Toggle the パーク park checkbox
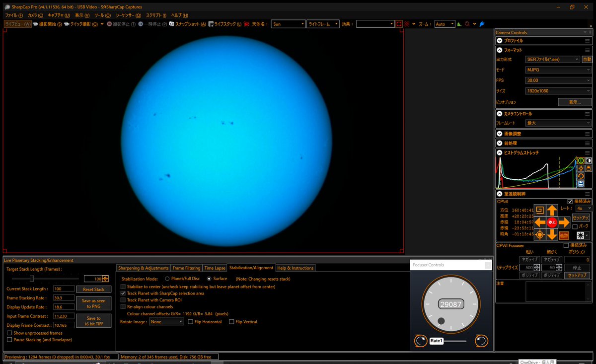The width and height of the screenshot is (596, 364). tap(575, 226)
